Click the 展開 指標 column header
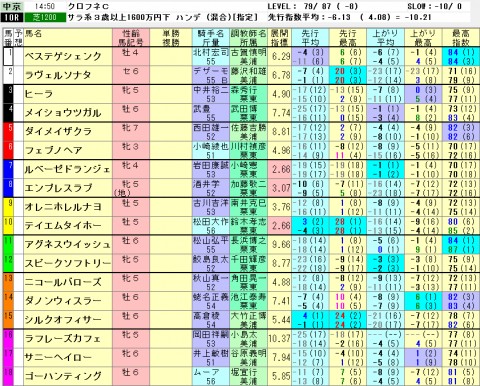The height and width of the screenshot is (386, 480). click(x=279, y=38)
